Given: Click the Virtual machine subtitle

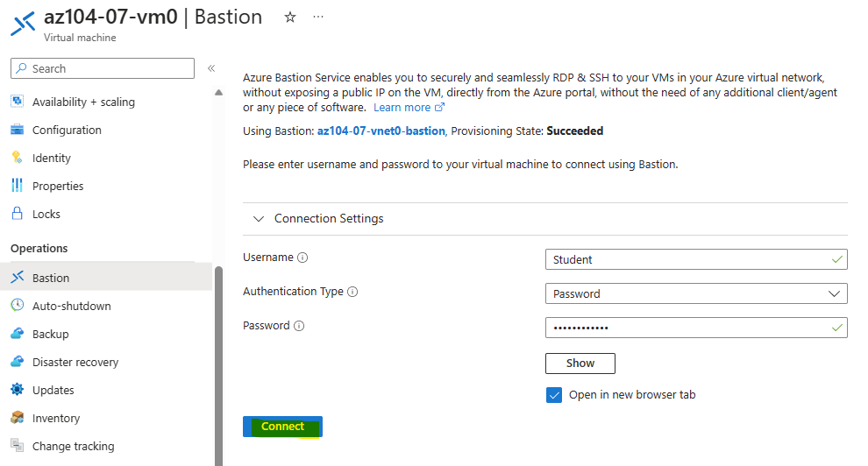Looking at the screenshot, I should [x=80, y=38].
